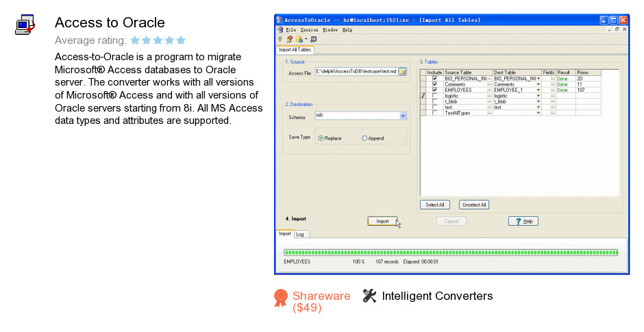This screenshot has width=644, height=332.
Task: Open the system menu icon beside File
Action: [x=280, y=29]
